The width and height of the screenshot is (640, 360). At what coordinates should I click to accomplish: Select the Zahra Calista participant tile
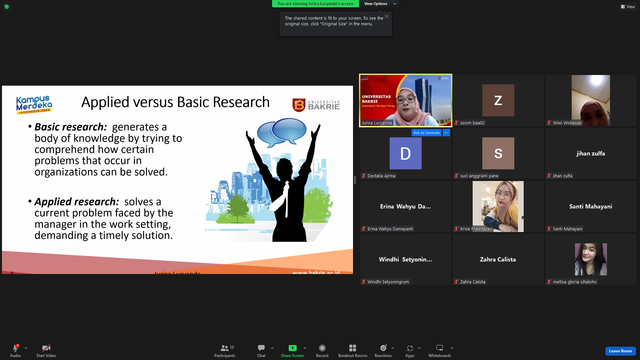[498, 260]
